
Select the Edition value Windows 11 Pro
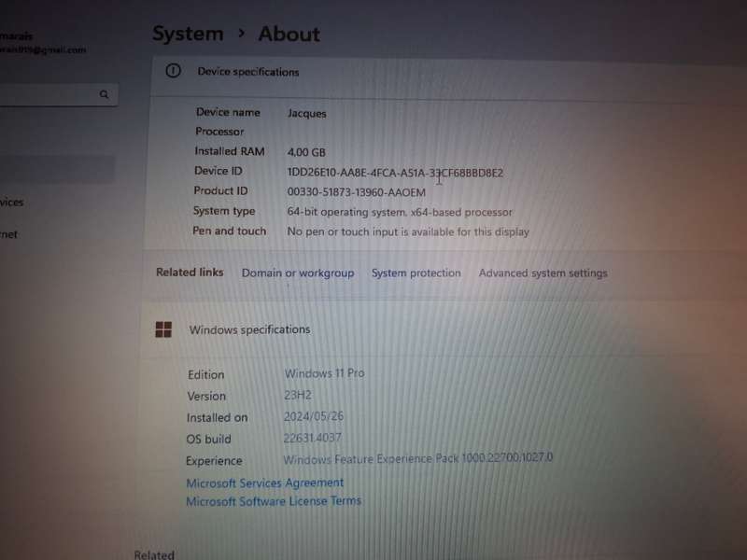(x=324, y=372)
